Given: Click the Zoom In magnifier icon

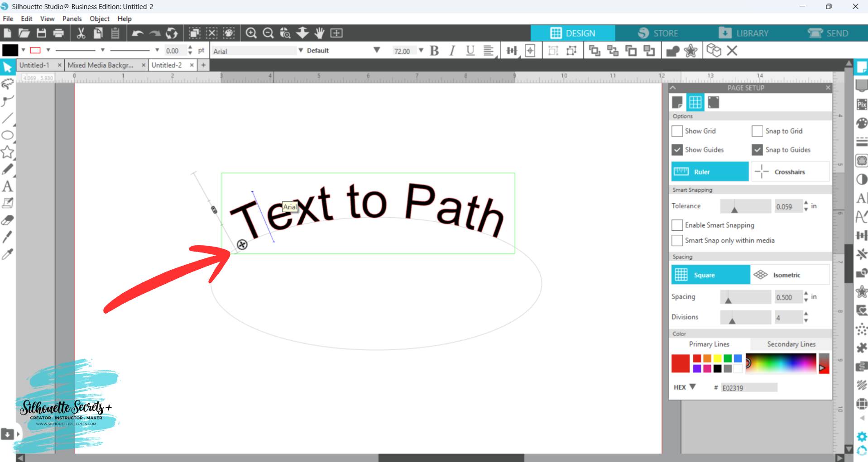Looking at the screenshot, I should 251,33.
